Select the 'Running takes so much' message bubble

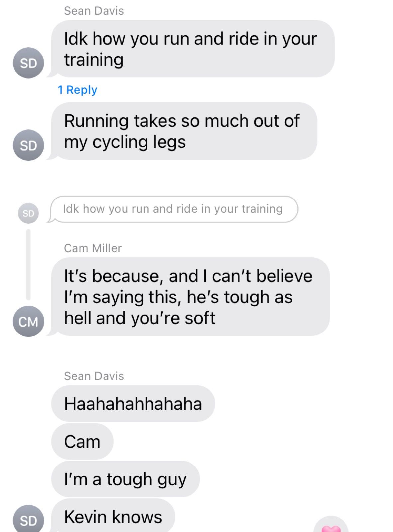tap(183, 131)
